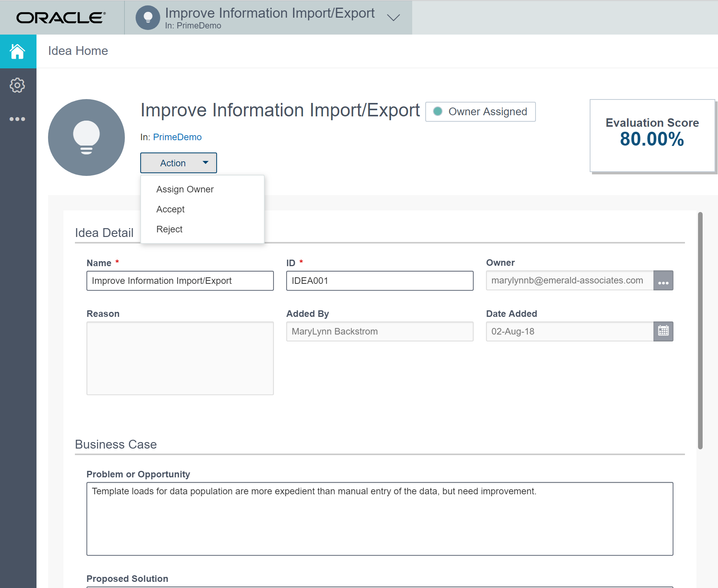This screenshot has width=718, height=588.
Task: Select Assign Owner from Action menu
Action: pyautogui.click(x=185, y=189)
